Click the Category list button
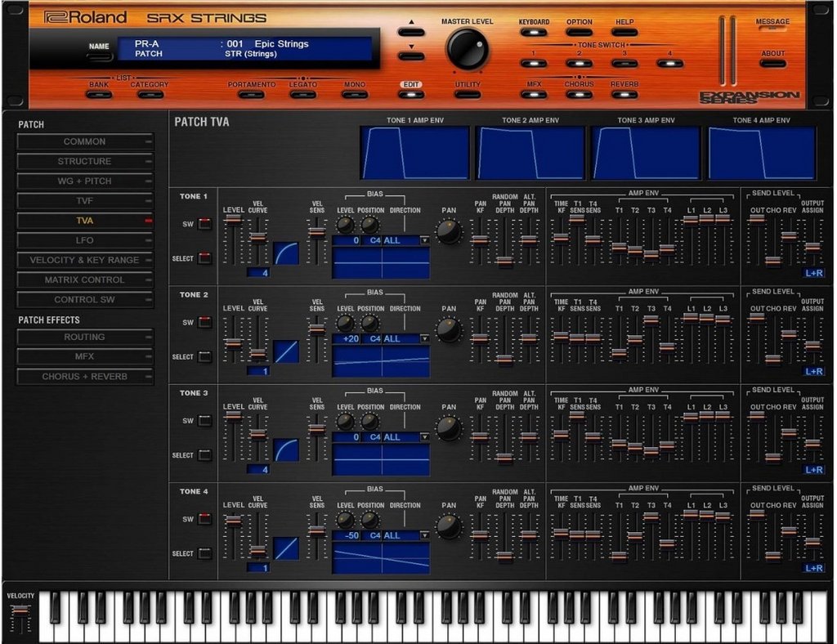The image size is (837, 644). pos(150,95)
